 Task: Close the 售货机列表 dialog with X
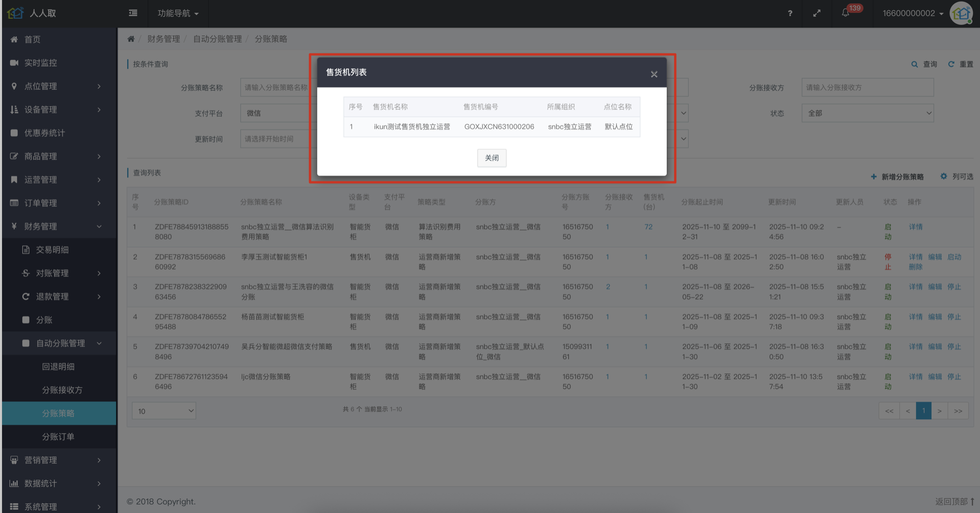pos(654,74)
